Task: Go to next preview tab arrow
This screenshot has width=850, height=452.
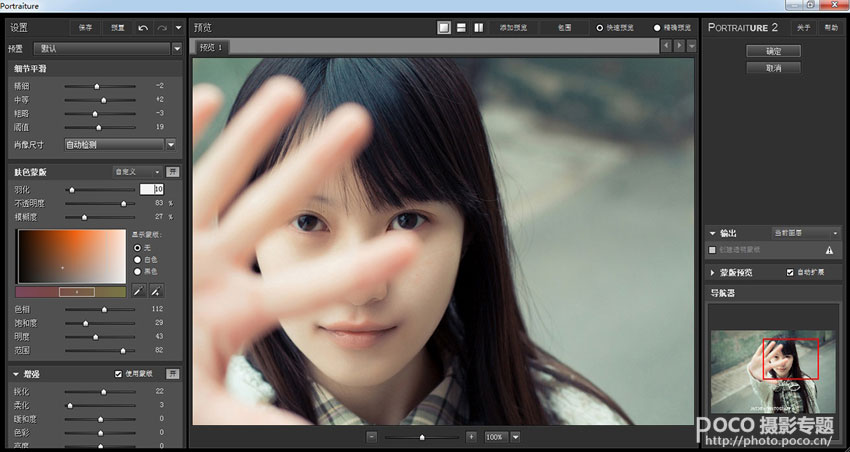Action: pos(679,46)
